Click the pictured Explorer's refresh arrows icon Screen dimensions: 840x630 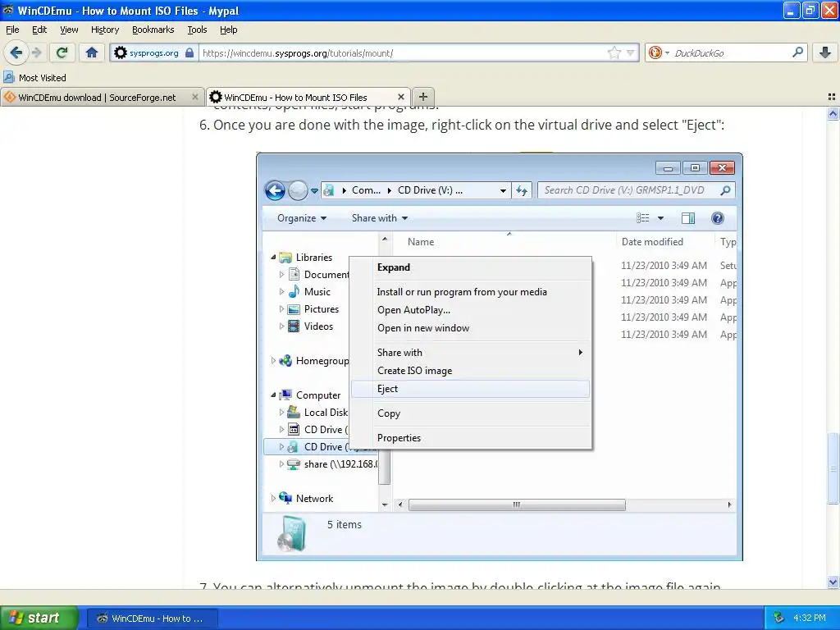point(522,190)
